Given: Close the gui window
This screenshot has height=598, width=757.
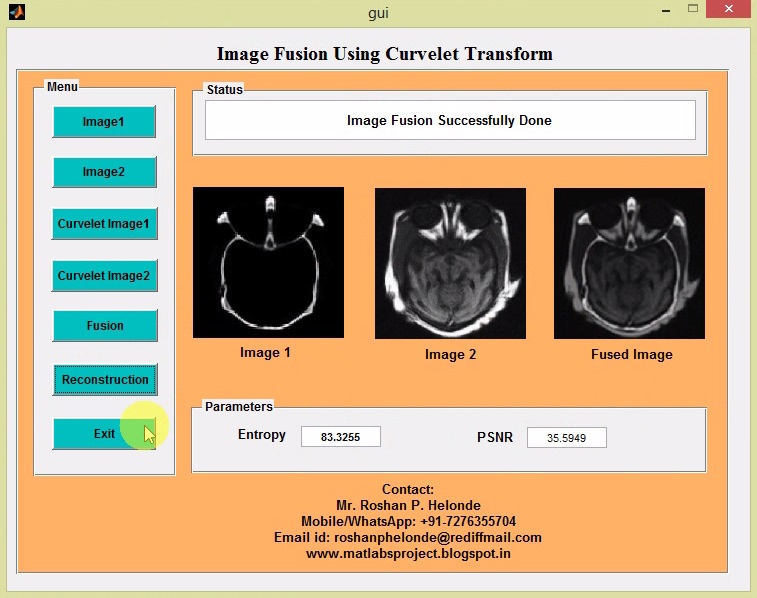Looking at the screenshot, I should (x=729, y=9).
